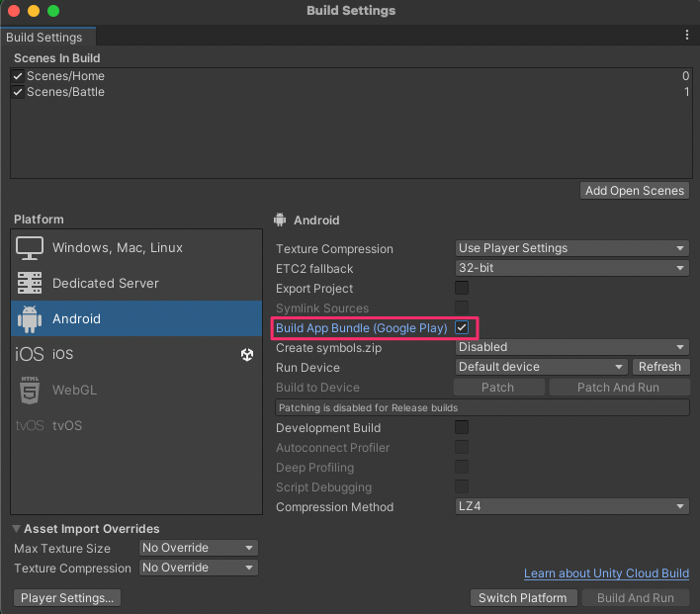Screen dimensions: 700x614
Task: Open the Android Texture Compression dropdown
Action: click(x=571, y=248)
